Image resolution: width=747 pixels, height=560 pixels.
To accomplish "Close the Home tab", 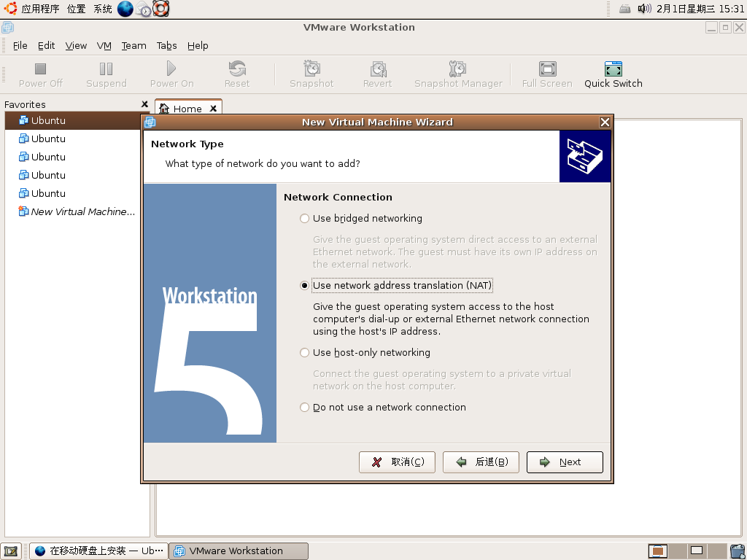I will (x=214, y=109).
